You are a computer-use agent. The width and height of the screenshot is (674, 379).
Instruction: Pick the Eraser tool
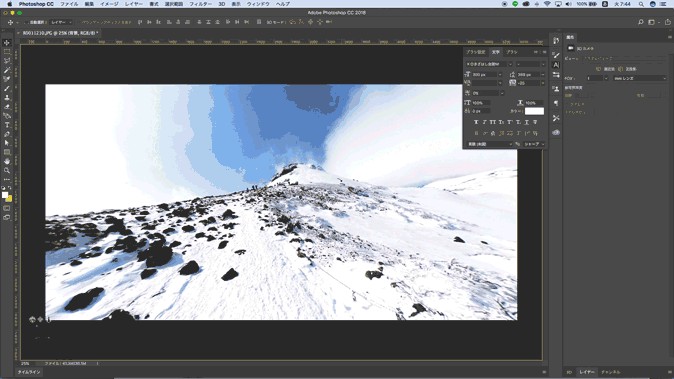click(6, 107)
